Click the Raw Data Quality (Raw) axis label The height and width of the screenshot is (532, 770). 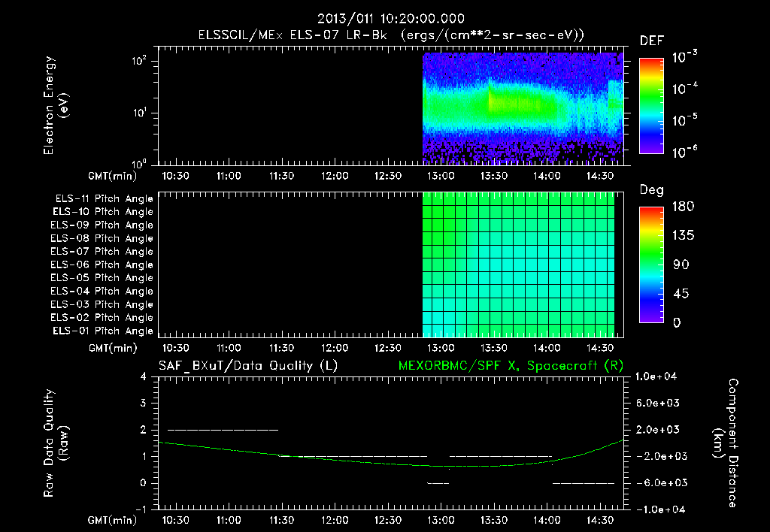click(x=56, y=443)
